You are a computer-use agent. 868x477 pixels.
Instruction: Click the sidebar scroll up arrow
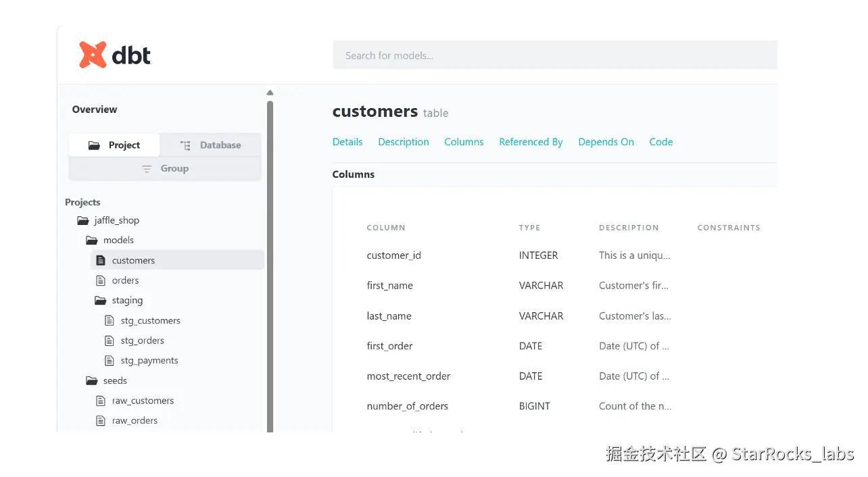pos(270,93)
